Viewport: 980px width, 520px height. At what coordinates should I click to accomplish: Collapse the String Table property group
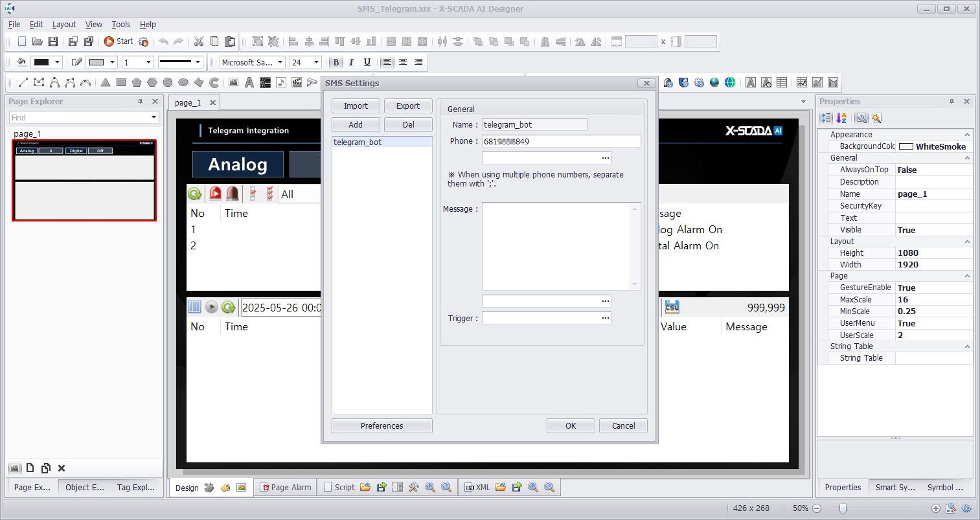pyautogui.click(x=968, y=346)
